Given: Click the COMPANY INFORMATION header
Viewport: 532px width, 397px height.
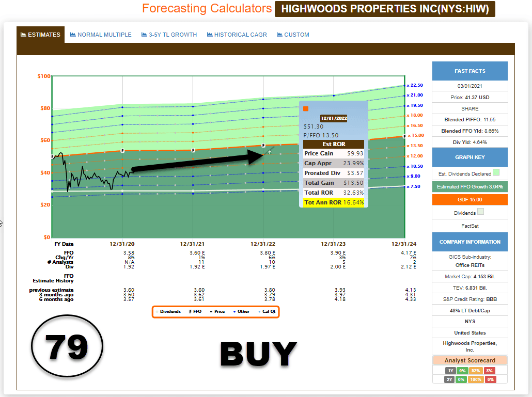Looking at the screenshot, I should tap(470, 242).
